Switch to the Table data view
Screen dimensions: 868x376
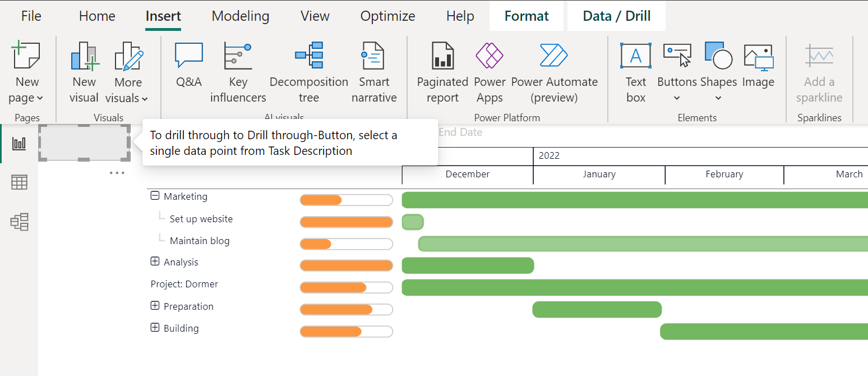click(19, 182)
